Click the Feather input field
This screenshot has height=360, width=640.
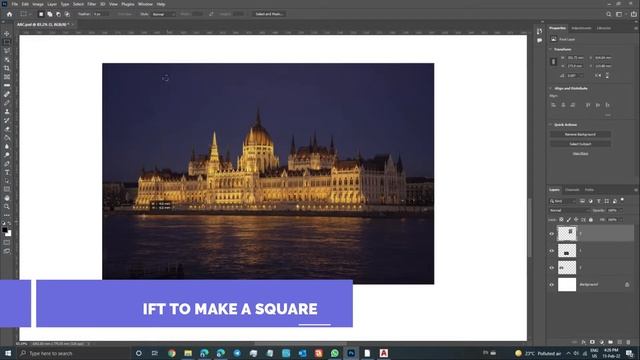coord(100,14)
